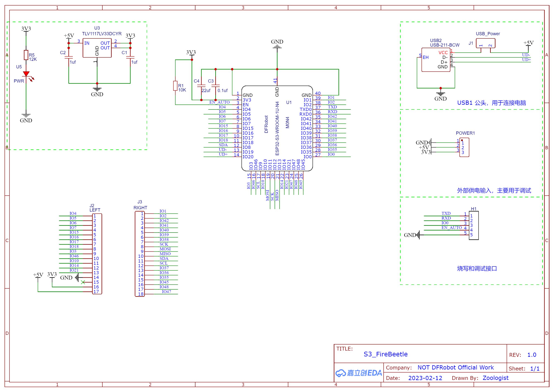Click the IO21 label at J2 pin 13
554x392 pixels.
pos(74,270)
